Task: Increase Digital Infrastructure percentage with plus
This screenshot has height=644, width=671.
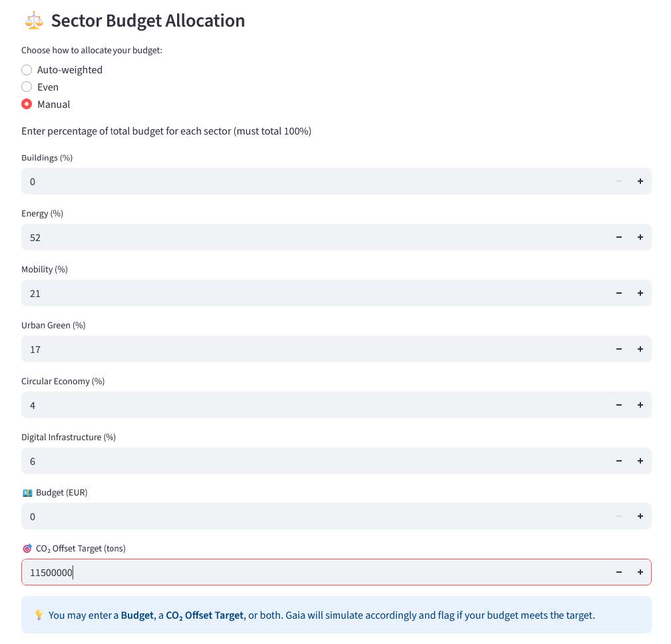Action: pyautogui.click(x=640, y=461)
